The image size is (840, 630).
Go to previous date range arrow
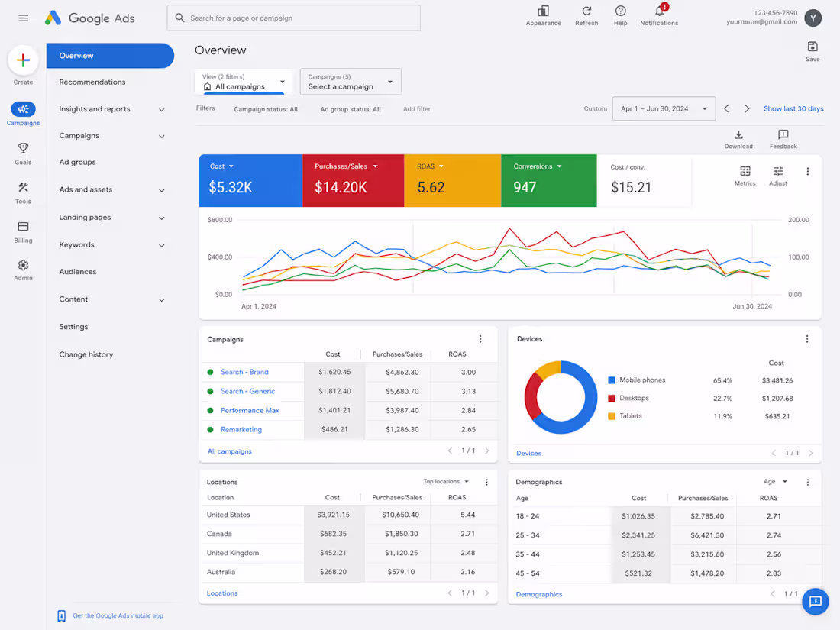tap(726, 108)
